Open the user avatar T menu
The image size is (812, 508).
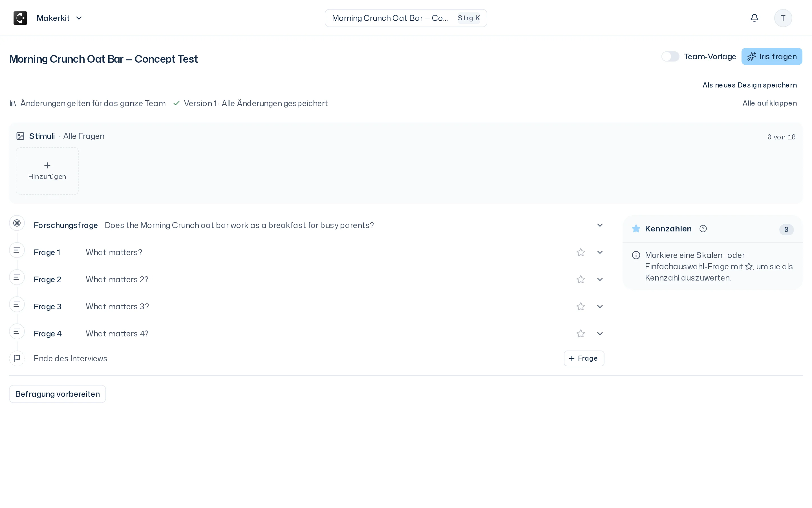point(783,18)
